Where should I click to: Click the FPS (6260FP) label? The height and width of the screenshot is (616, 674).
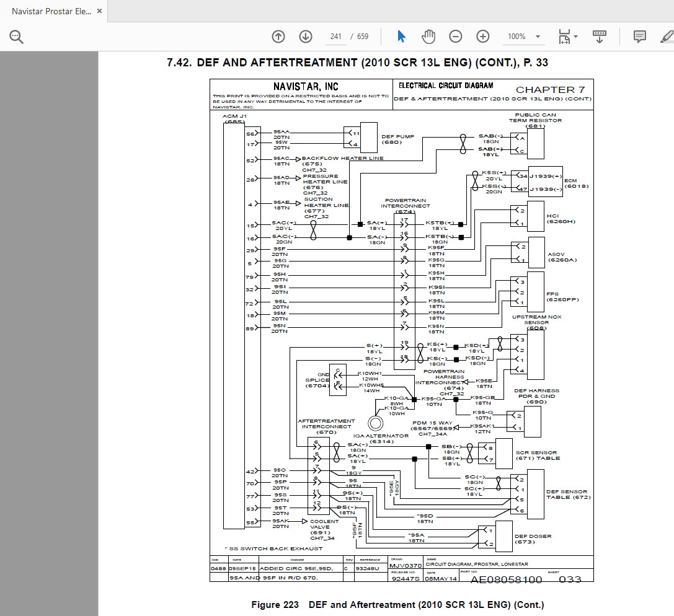pos(562,297)
